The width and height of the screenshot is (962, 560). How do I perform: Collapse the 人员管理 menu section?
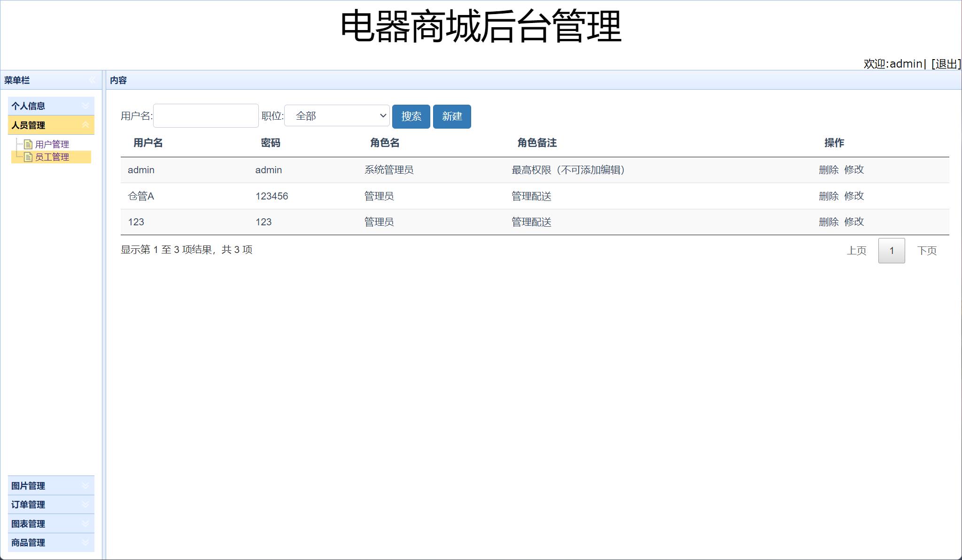(x=47, y=125)
